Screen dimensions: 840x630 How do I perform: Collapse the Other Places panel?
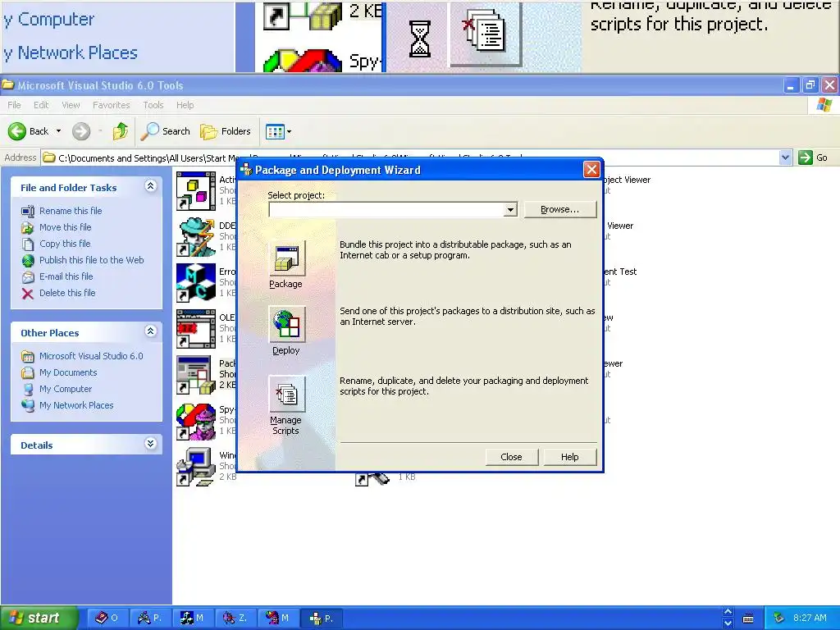(151, 331)
